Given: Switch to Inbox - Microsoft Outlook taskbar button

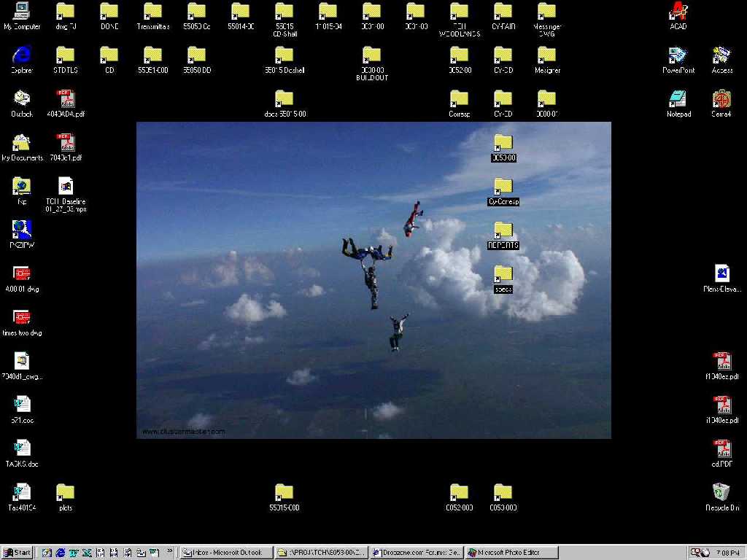Looking at the screenshot, I should point(226,553).
